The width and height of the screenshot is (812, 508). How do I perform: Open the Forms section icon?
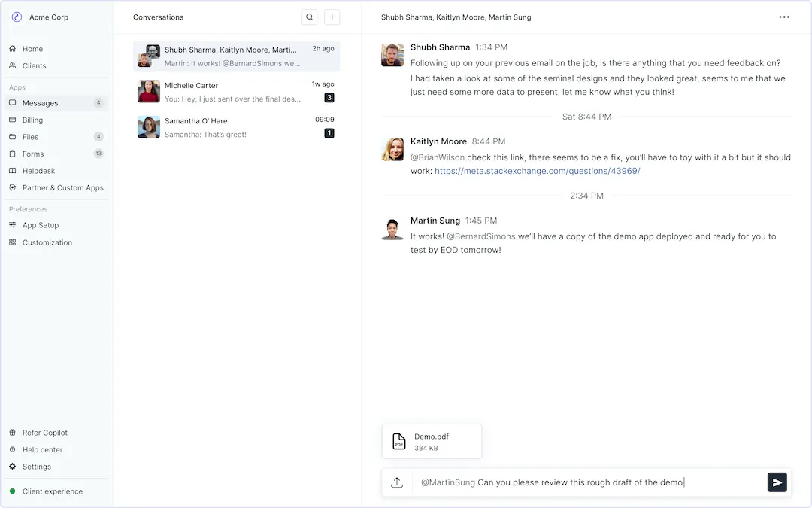[x=13, y=154]
